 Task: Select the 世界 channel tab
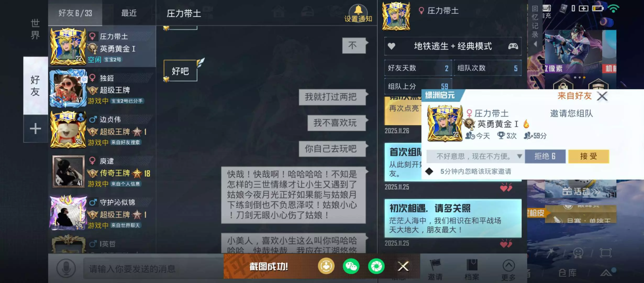[x=35, y=29]
